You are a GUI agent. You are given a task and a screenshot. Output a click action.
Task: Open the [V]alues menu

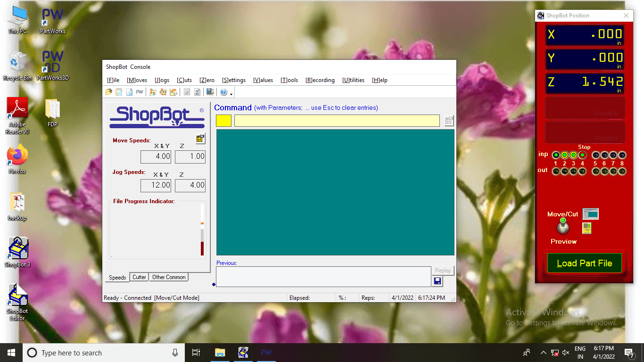point(263,80)
